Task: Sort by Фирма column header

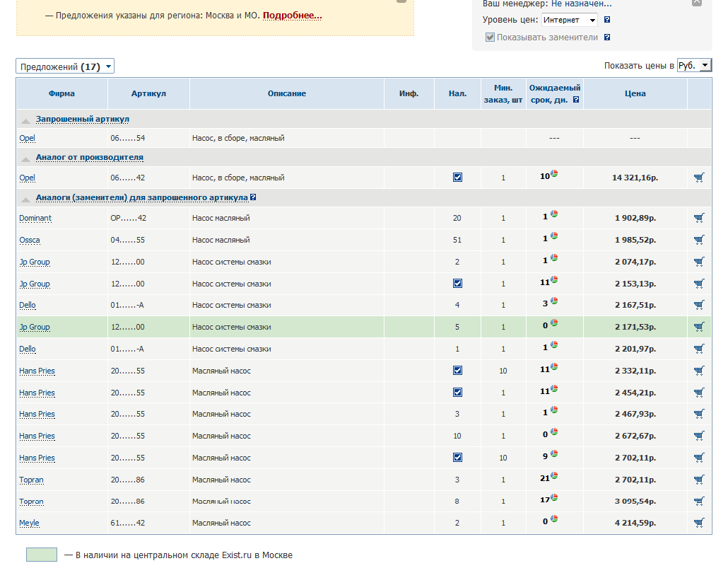Action: [x=61, y=93]
